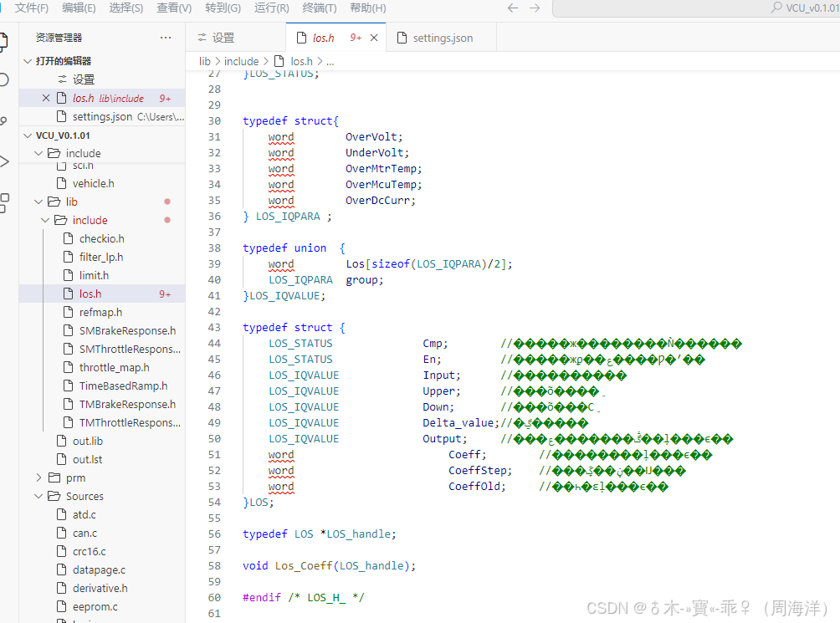840x623 pixels.
Task: Click include in the breadcrumb
Action: click(x=241, y=62)
